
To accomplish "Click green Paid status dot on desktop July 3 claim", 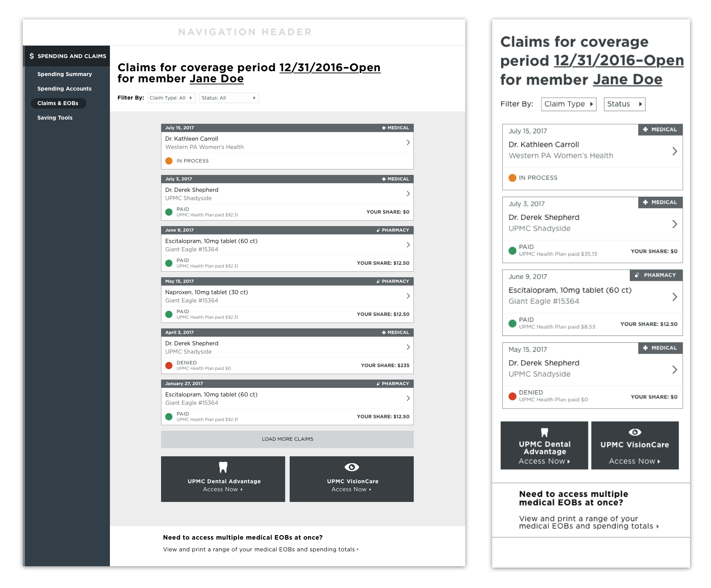I will click(x=169, y=212).
